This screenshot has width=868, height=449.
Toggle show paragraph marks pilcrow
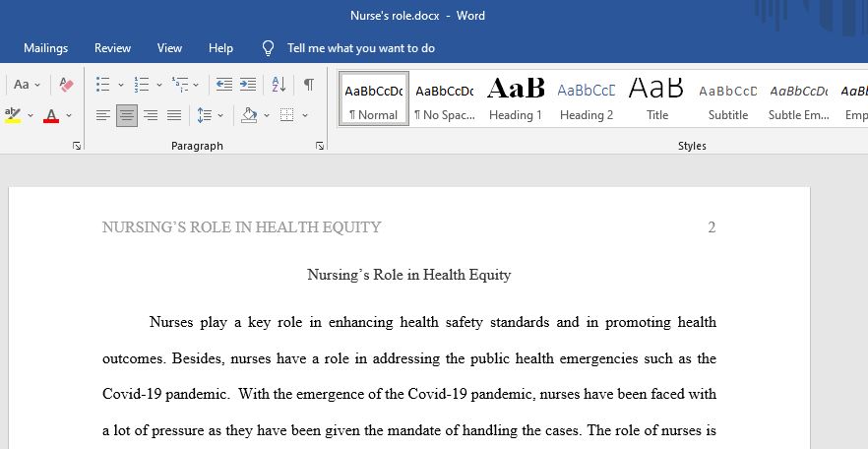point(309,84)
